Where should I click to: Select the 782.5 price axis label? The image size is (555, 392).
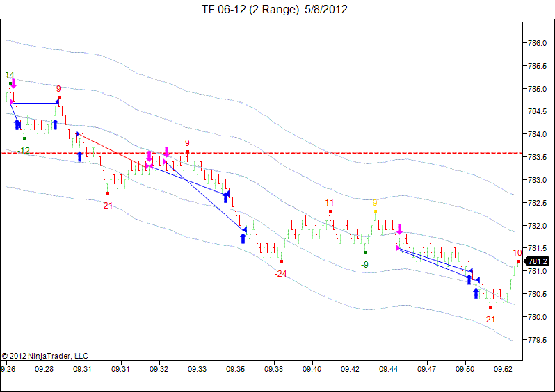pyautogui.click(x=537, y=203)
